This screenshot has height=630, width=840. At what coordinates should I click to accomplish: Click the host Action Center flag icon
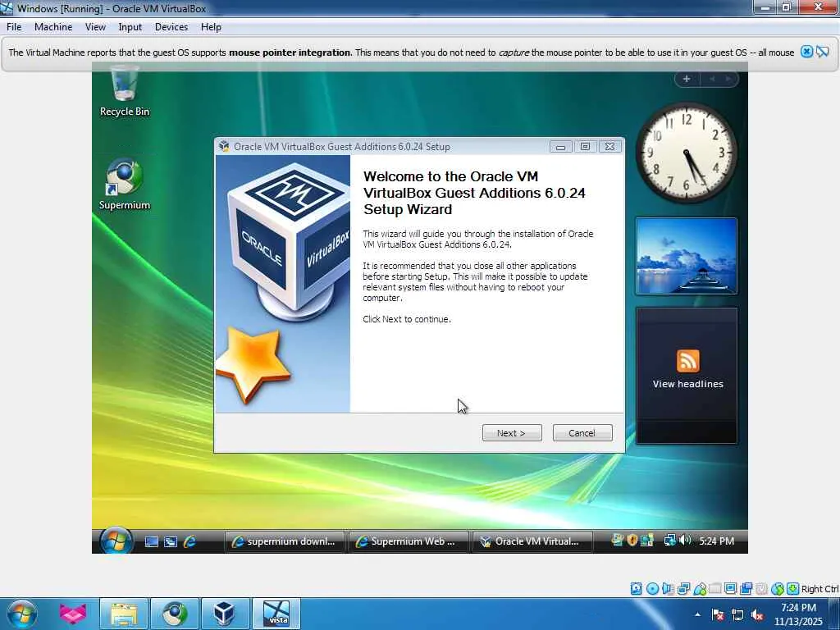point(717,614)
